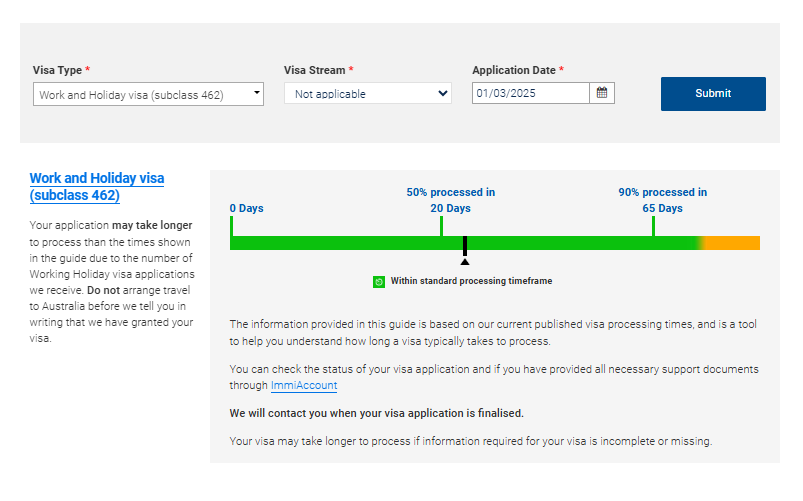Click the orange segment of the processing bar

point(735,243)
